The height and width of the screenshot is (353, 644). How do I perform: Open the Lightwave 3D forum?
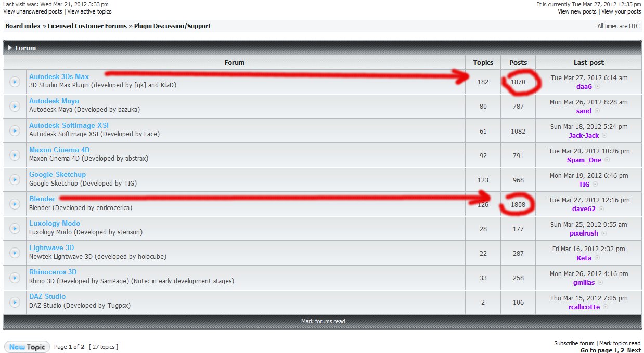51,247
